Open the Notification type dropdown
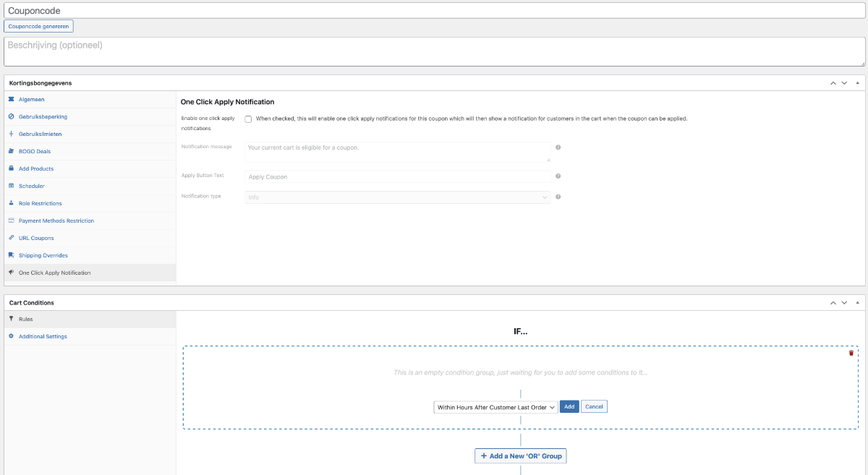This screenshot has width=868, height=475. point(397,197)
